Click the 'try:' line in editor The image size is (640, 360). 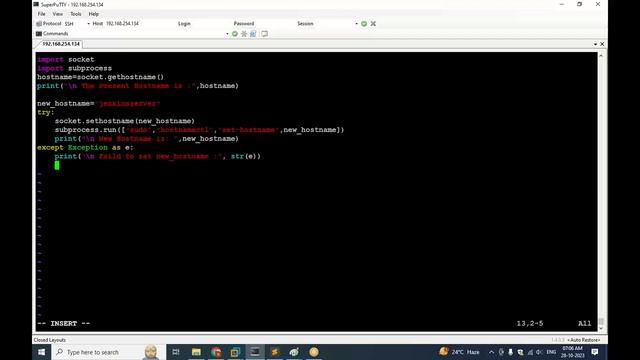point(46,112)
